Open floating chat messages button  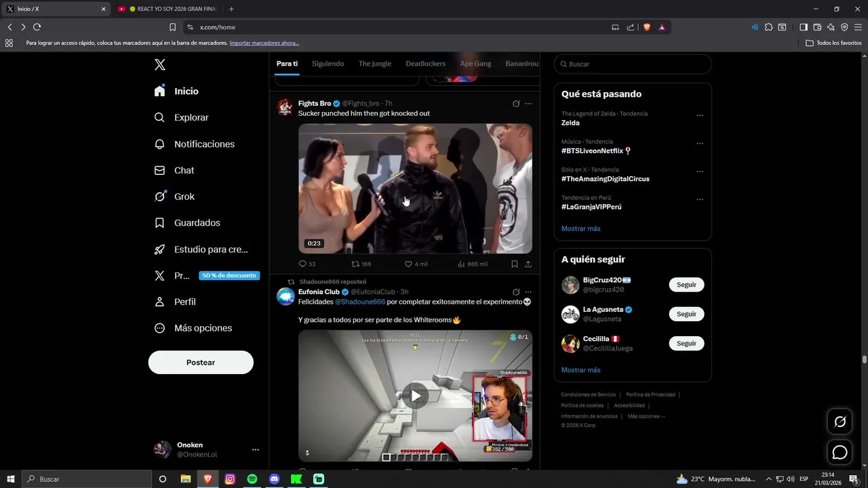tap(840, 452)
